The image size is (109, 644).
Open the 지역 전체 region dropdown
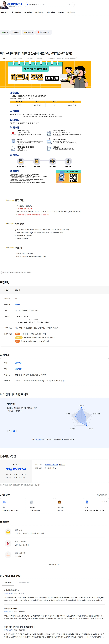pyautogui.click(x=32, y=5)
